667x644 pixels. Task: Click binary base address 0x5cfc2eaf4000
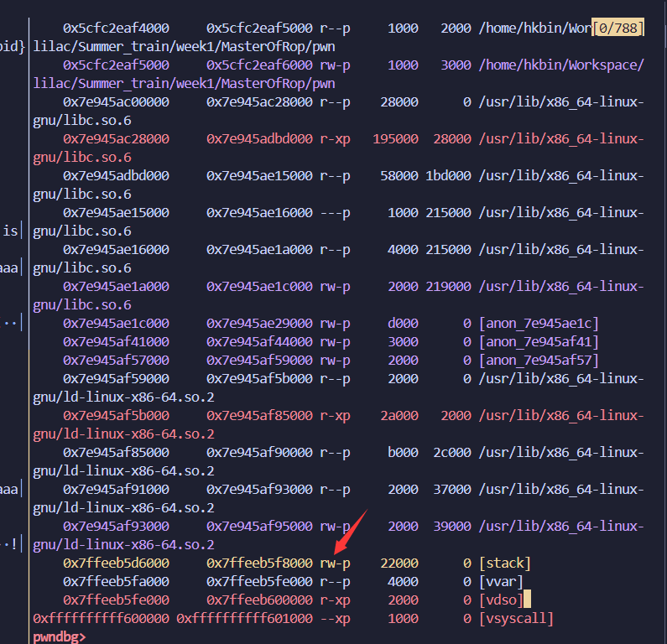(116, 29)
